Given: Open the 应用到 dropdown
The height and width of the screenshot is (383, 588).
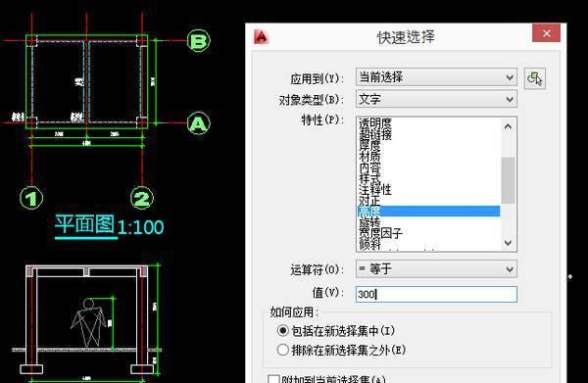Looking at the screenshot, I should (x=436, y=77).
